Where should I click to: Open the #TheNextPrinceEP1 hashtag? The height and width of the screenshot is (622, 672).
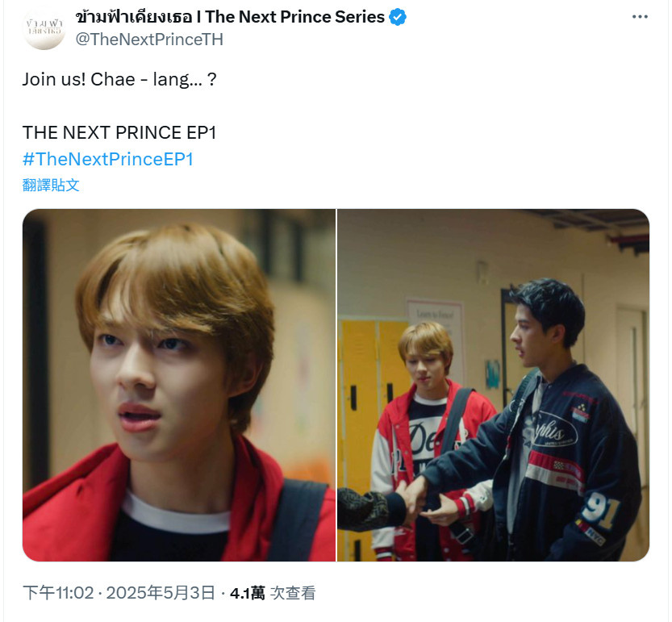coord(108,159)
